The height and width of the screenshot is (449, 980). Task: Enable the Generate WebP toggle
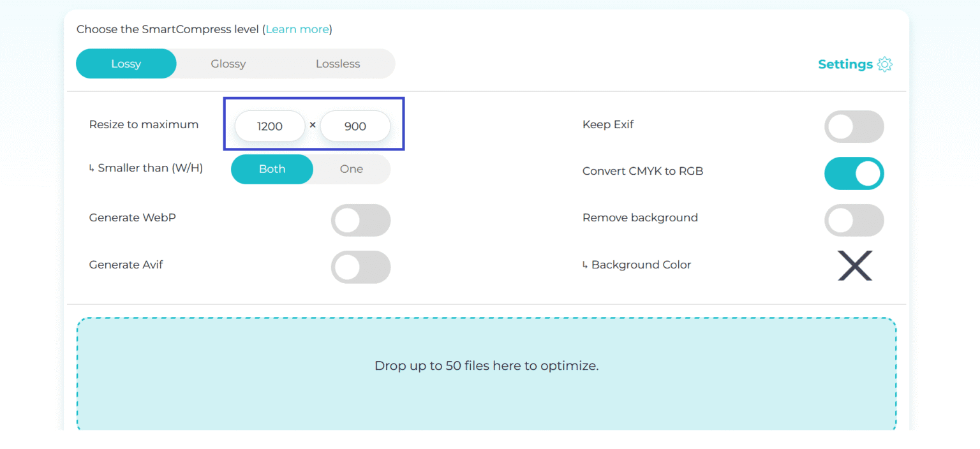coord(360,220)
